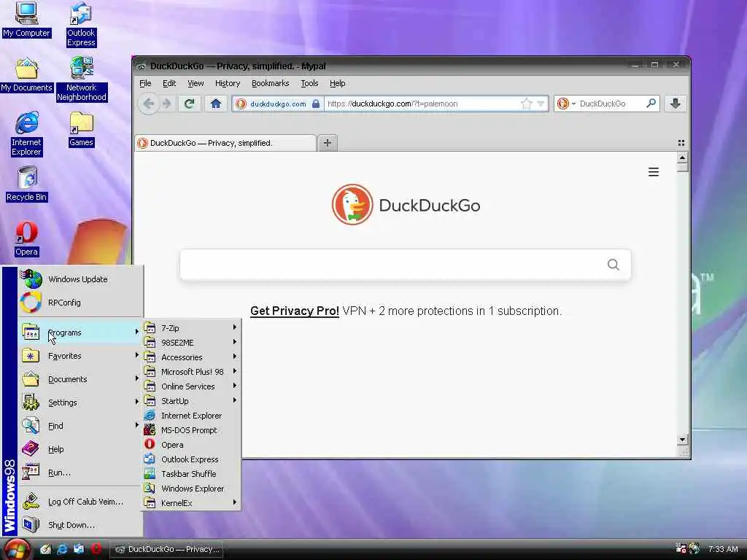Screen dimensions: 747x560
Task: Click the search magnifier in browser search box
Action: pyautogui.click(x=651, y=104)
